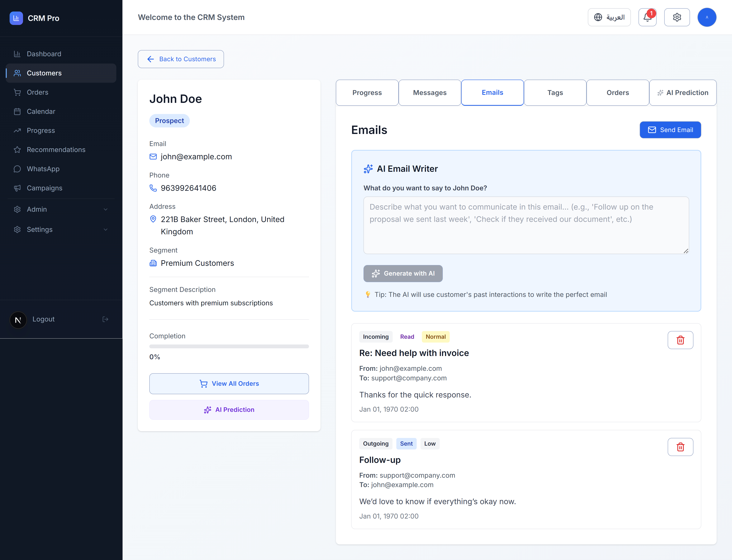Click the Orders cart icon in sidebar
This screenshot has width=732, height=560.
click(x=17, y=92)
